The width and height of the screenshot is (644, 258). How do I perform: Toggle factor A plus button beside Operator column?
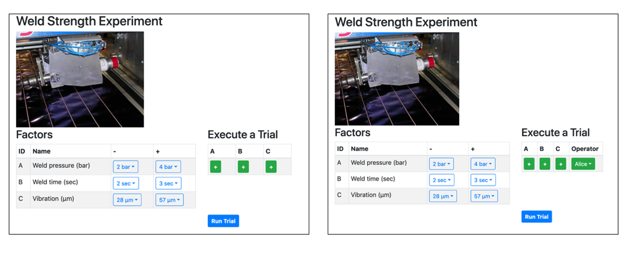(529, 163)
